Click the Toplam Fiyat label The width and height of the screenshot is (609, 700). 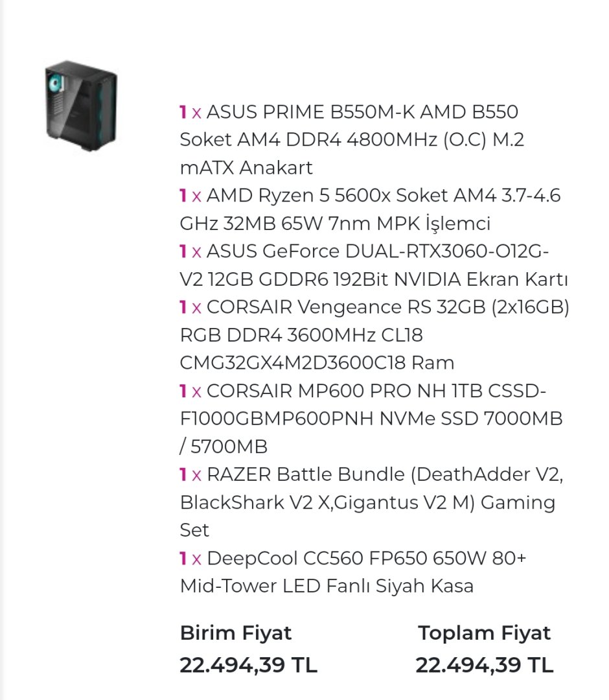(484, 633)
